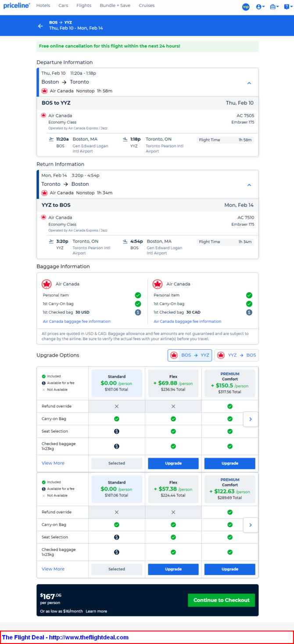This screenshot has width=294, height=644.
Task: Click free online cancellation banner
Action: click(x=147, y=46)
